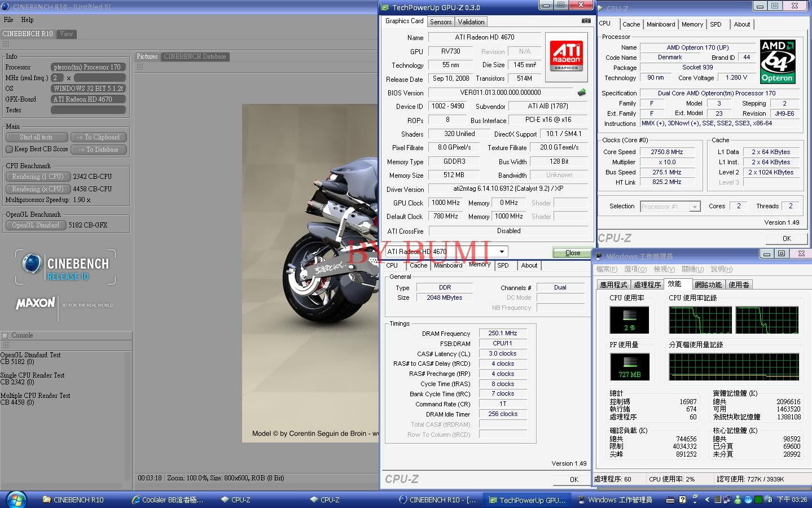Open the Cinebench File menu
Viewport: 812px width, 508px height.
[8, 19]
